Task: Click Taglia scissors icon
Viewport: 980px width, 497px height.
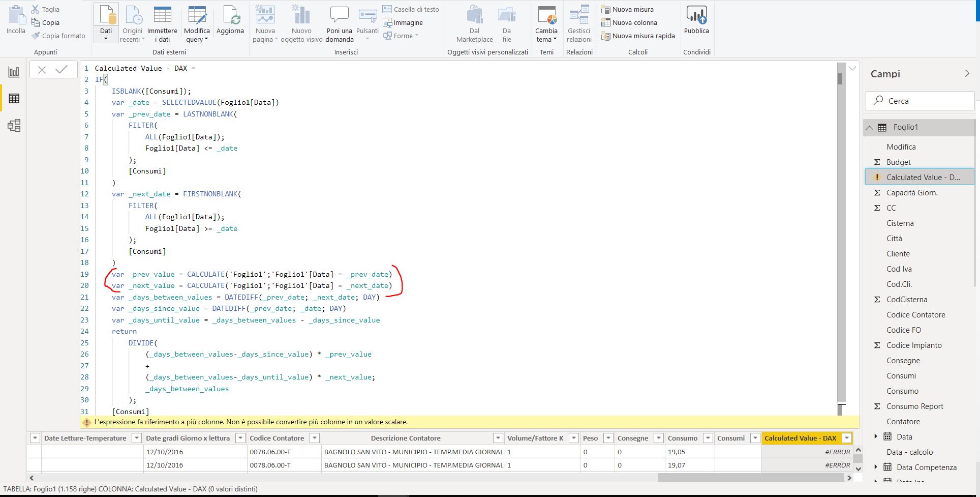Action: 35,9
